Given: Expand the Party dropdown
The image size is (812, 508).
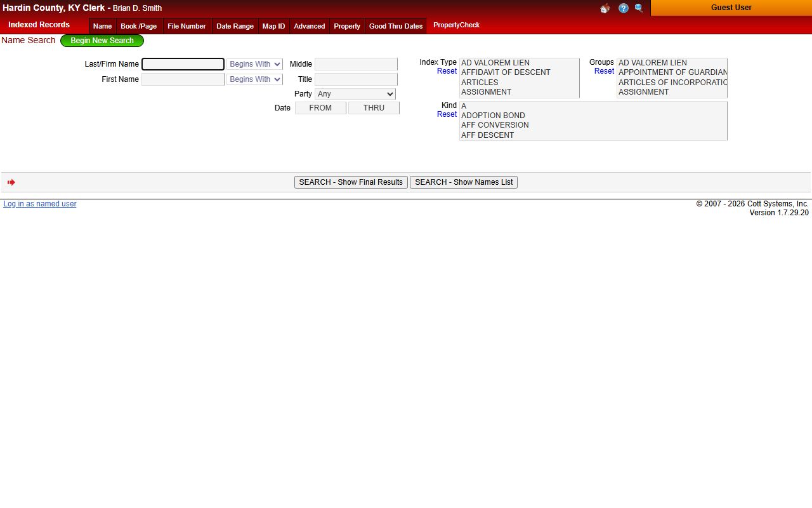Looking at the screenshot, I should [x=355, y=94].
